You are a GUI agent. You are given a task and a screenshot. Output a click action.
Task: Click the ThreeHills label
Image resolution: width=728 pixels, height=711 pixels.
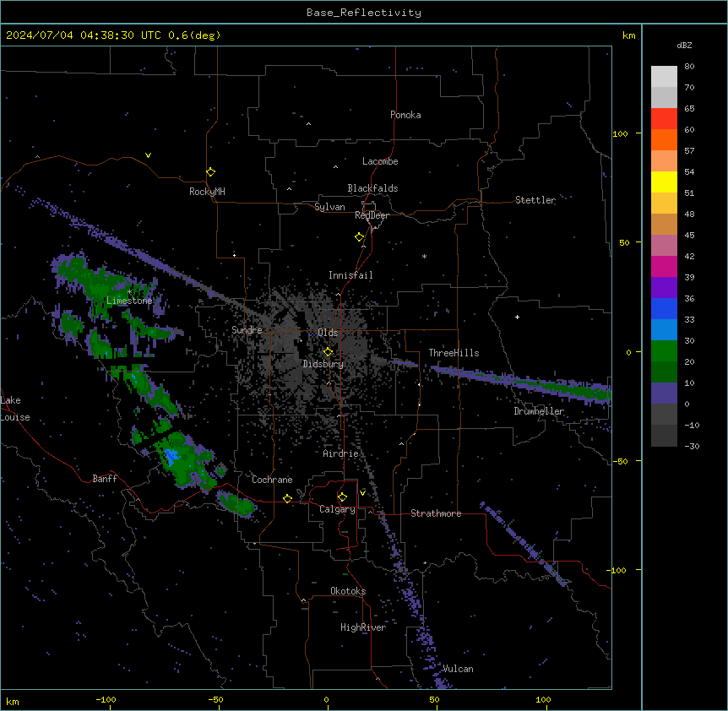(454, 353)
